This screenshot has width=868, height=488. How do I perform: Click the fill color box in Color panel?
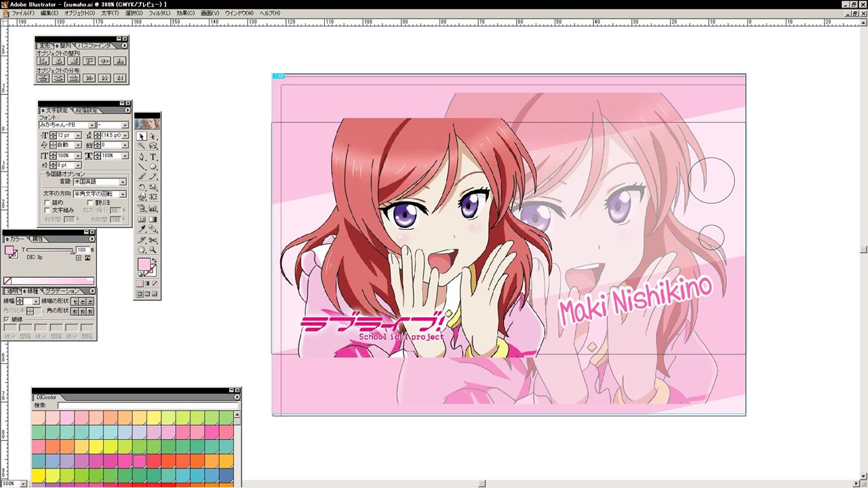[x=9, y=250]
